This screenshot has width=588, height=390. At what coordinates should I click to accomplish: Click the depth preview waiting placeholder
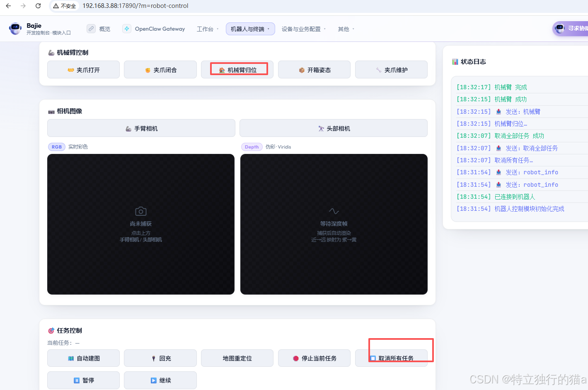coord(334,224)
